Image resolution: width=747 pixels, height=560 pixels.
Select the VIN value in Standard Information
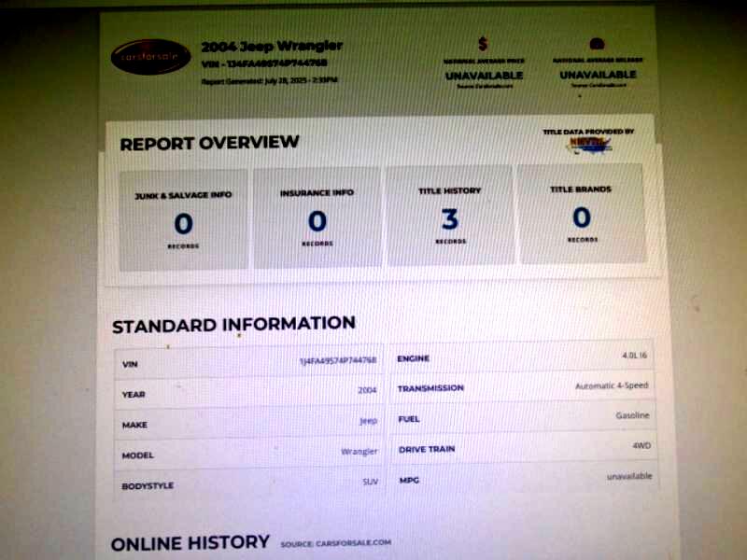(338, 360)
